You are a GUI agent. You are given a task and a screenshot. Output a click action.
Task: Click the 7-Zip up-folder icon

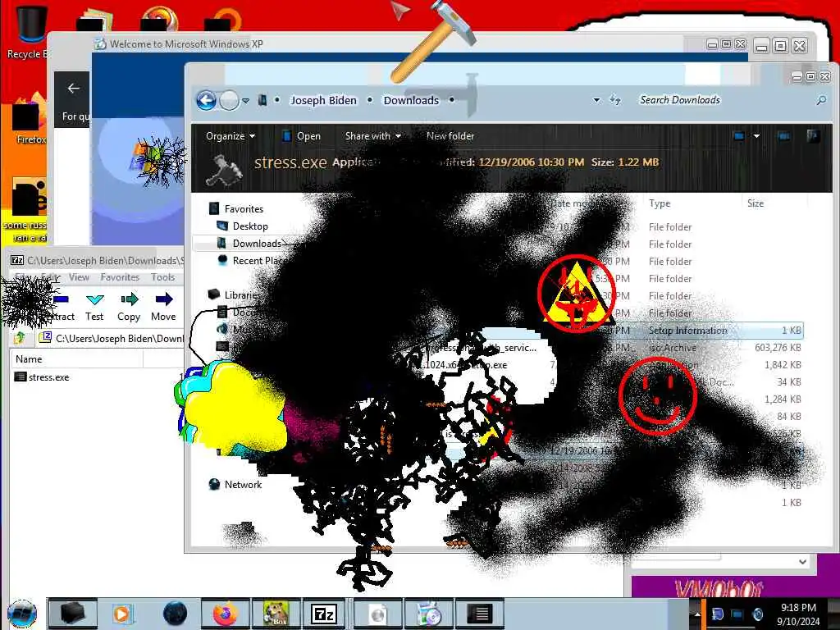tap(20, 338)
